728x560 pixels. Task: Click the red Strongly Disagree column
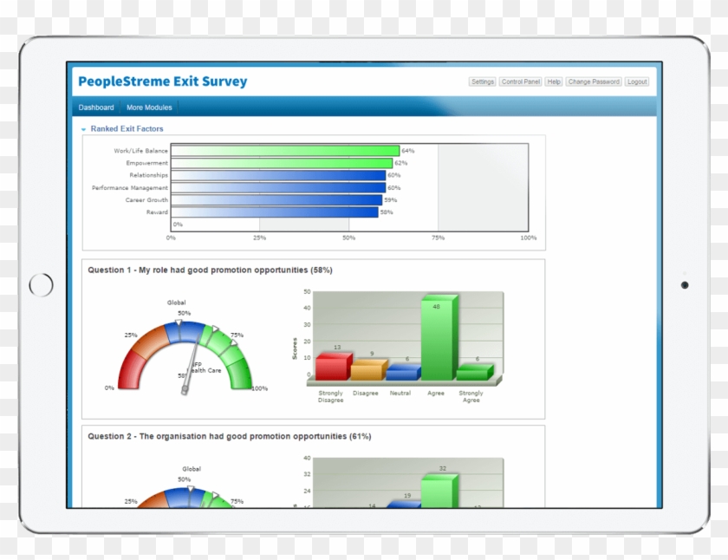pyautogui.click(x=331, y=368)
